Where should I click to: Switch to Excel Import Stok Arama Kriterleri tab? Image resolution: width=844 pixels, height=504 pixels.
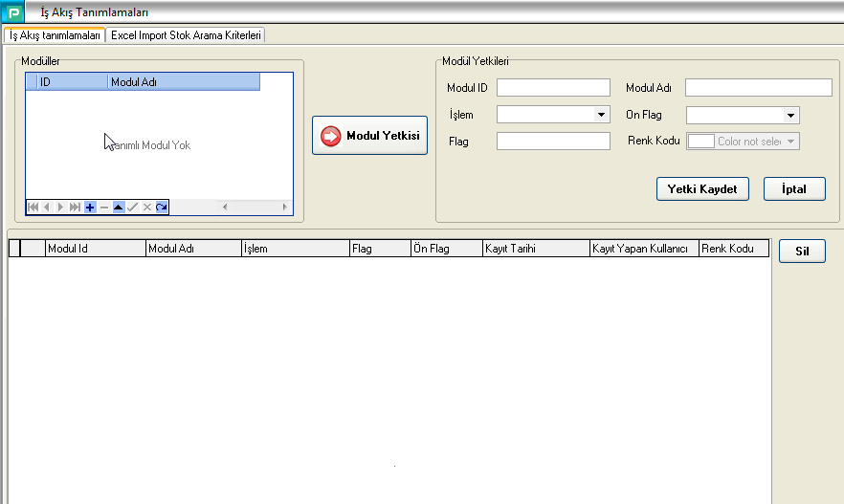pos(187,35)
